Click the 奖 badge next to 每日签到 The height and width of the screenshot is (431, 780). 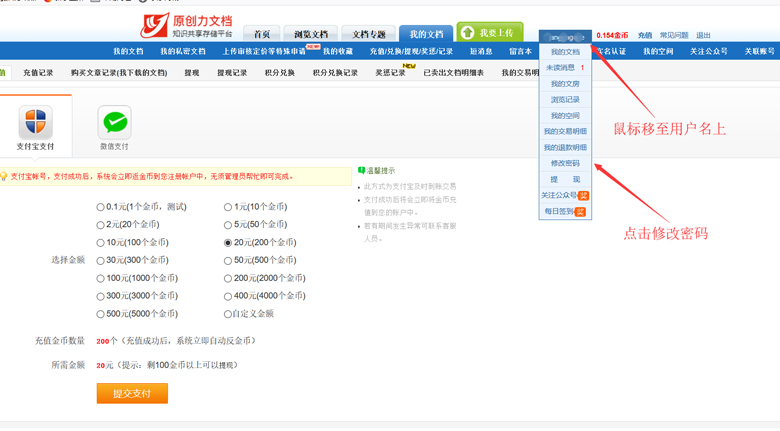pyautogui.click(x=580, y=212)
